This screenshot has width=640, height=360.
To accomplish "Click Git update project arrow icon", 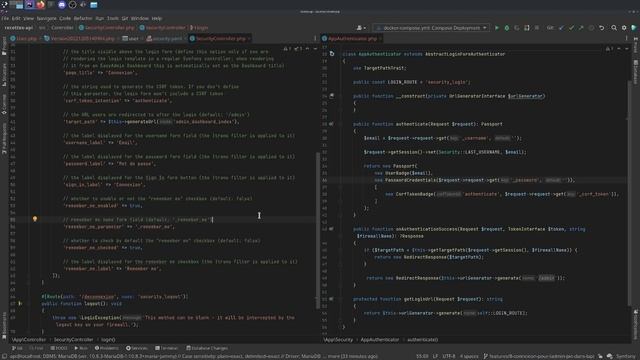I will [x=562, y=28].
